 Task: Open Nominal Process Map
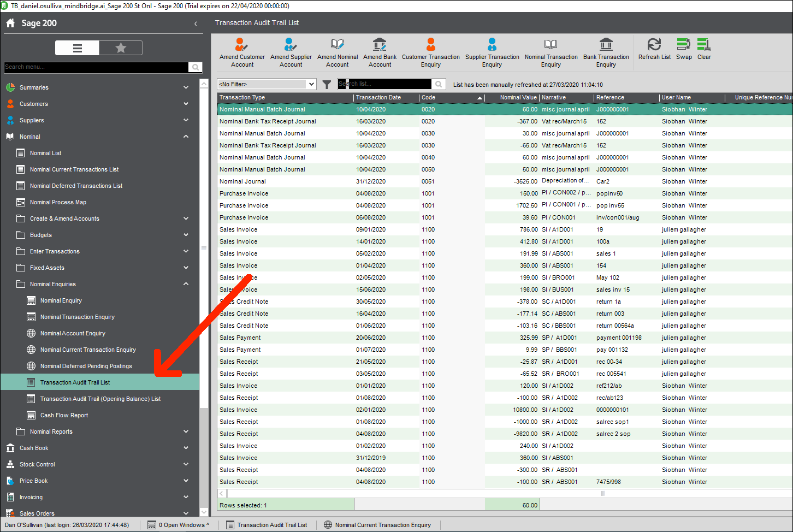click(x=58, y=202)
